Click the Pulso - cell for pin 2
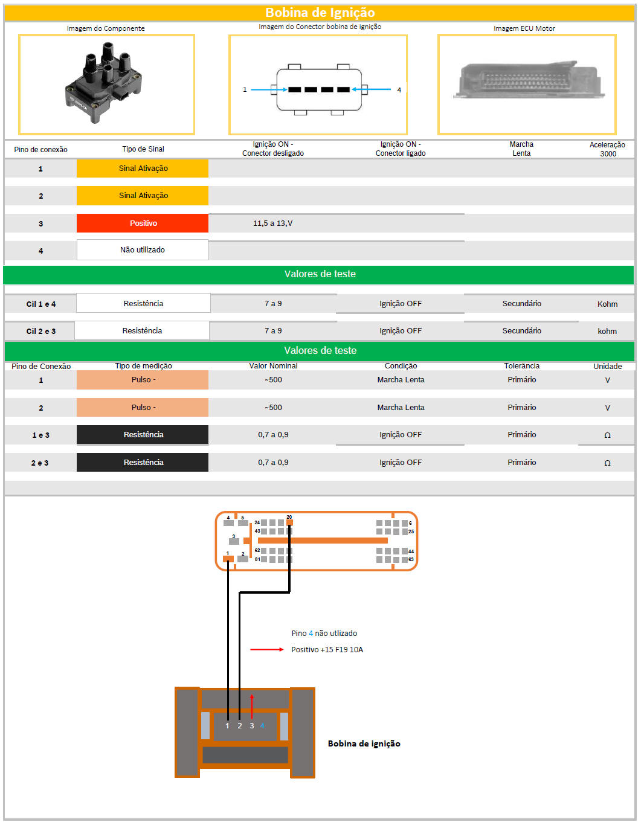Screen dimensions: 644x825 [143, 408]
